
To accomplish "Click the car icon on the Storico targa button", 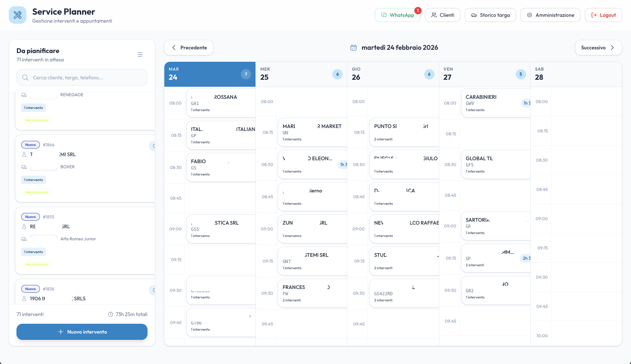I will click(x=474, y=15).
